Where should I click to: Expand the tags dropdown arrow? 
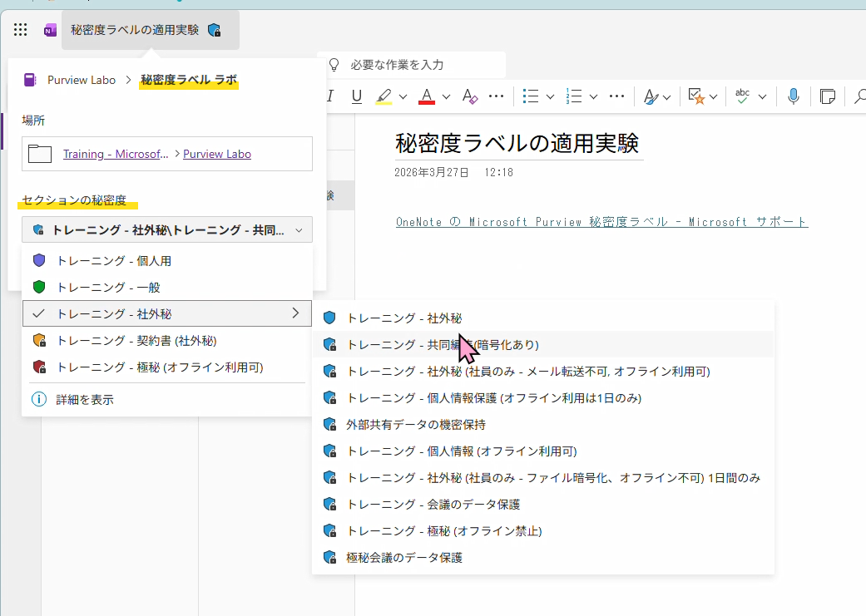714,96
